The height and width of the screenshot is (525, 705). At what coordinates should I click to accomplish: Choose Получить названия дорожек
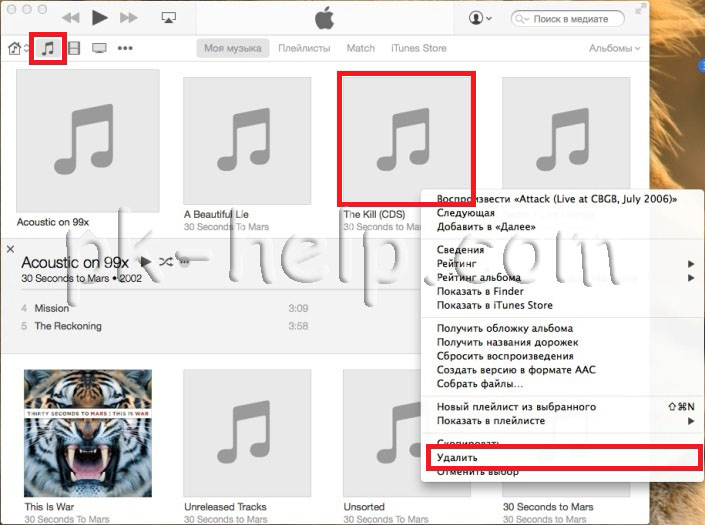[x=562, y=342]
